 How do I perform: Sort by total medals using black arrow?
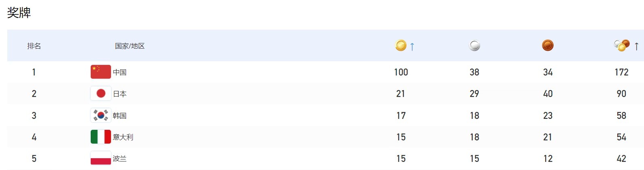(x=637, y=47)
